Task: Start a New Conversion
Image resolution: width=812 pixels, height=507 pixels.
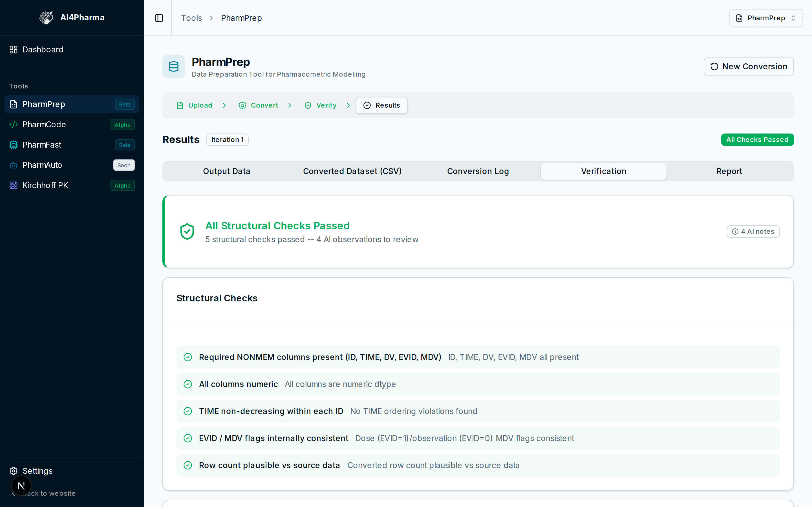Action: 749,66
